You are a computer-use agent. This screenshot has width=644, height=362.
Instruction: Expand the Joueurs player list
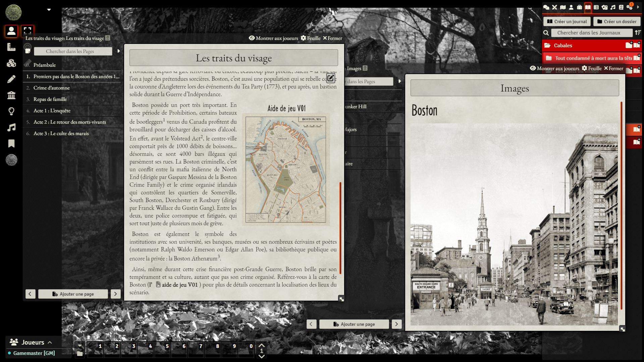coord(32,342)
